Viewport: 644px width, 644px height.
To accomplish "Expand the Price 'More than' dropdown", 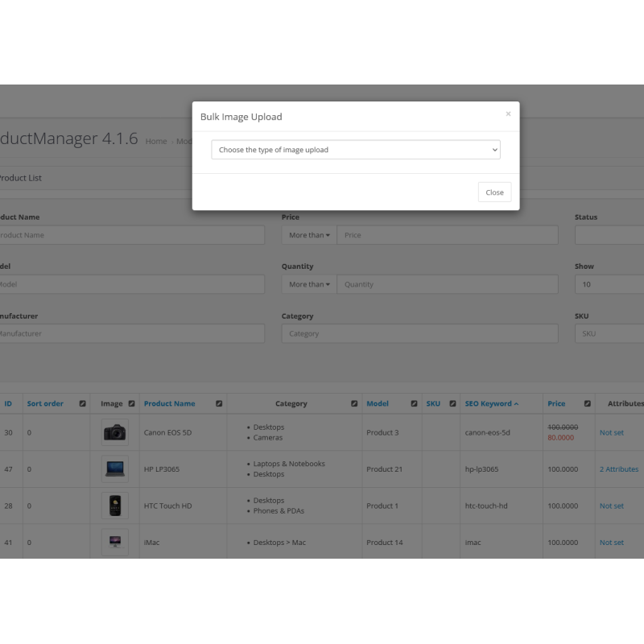I will click(x=309, y=235).
